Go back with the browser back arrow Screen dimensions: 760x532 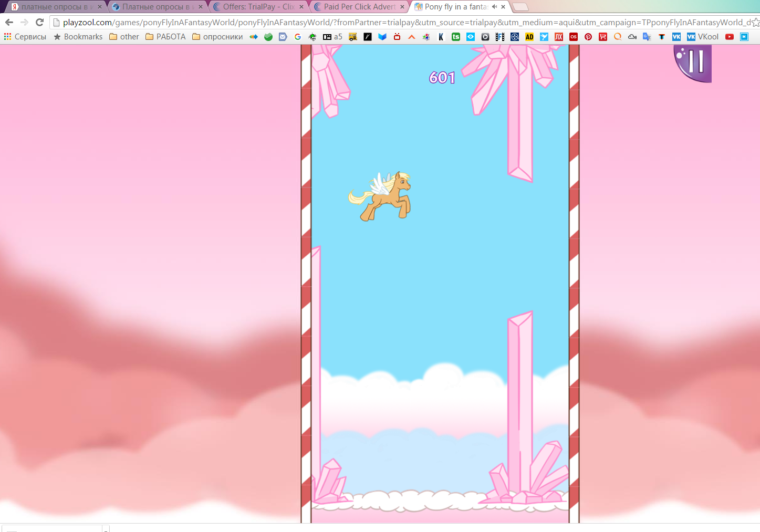[9, 22]
